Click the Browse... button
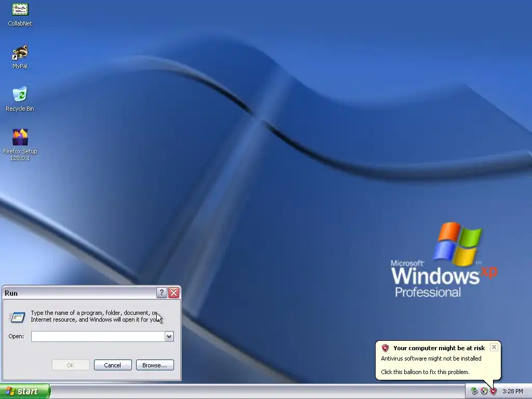Screen dimensions: 532x399 click(x=155, y=365)
